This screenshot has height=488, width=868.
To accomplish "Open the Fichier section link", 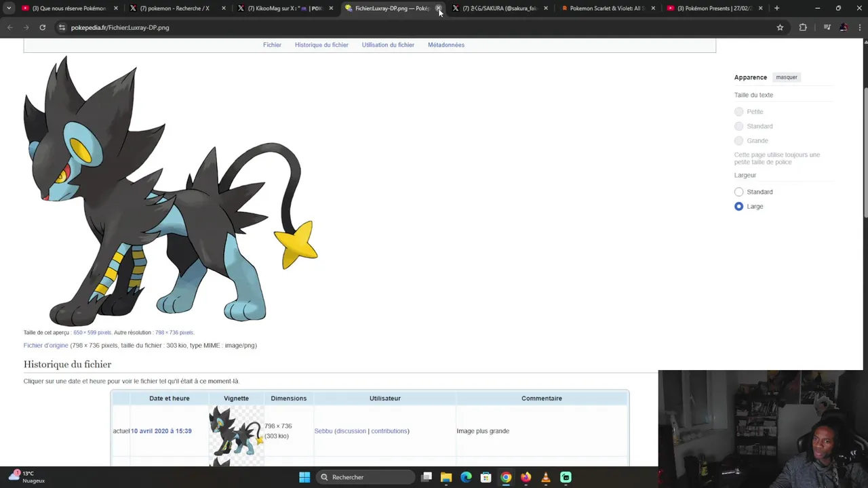I will pyautogui.click(x=272, y=45).
